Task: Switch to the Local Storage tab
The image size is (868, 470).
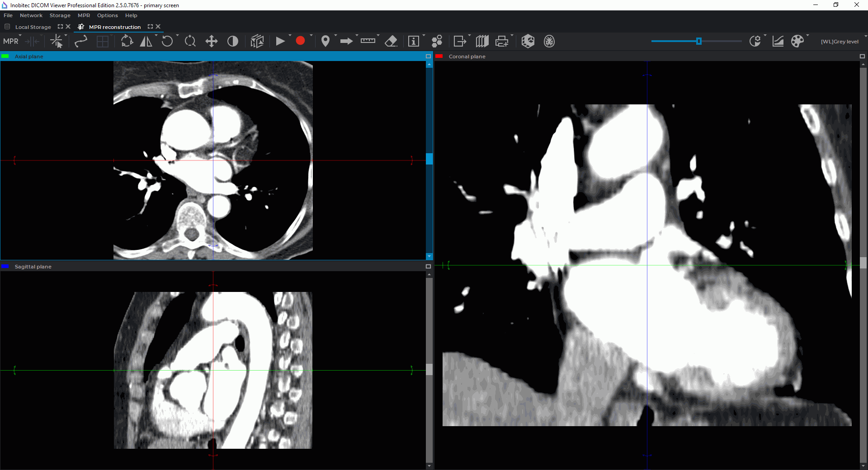Action: tap(33, 27)
